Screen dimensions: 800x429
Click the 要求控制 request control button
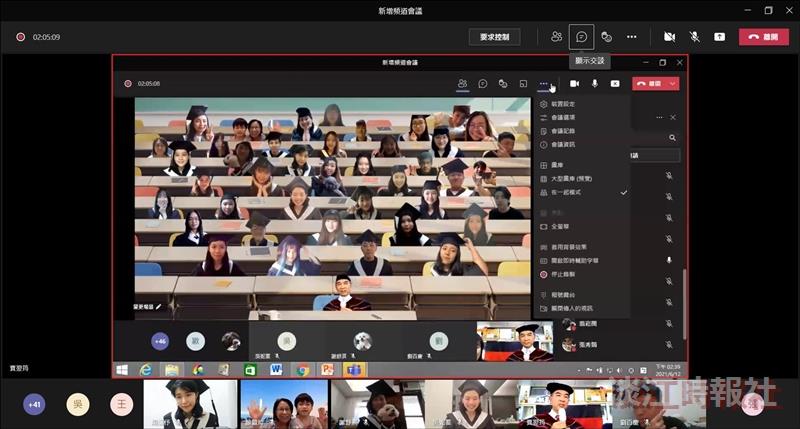coord(494,37)
